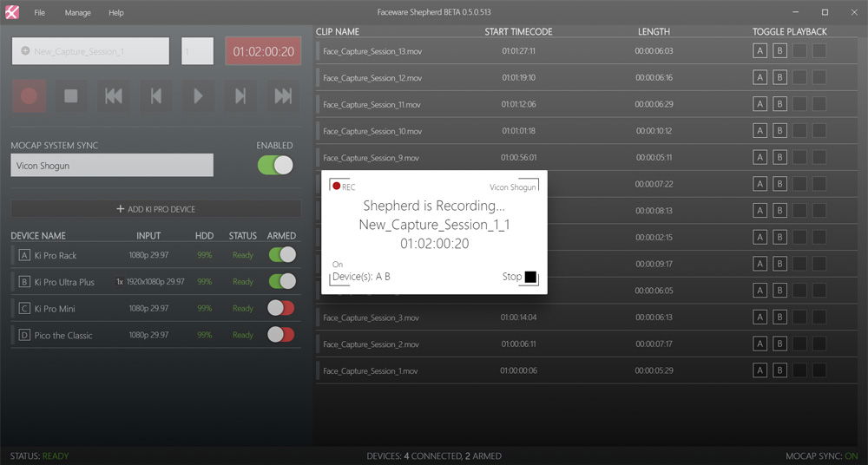Jump to last clip with fast-forward button
Image resolution: width=868 pixels, height=465 pixels.
coord(283,95)
